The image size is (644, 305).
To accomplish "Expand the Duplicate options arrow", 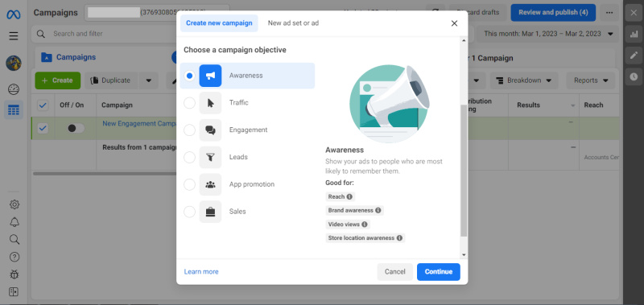I will coord(148,80).
